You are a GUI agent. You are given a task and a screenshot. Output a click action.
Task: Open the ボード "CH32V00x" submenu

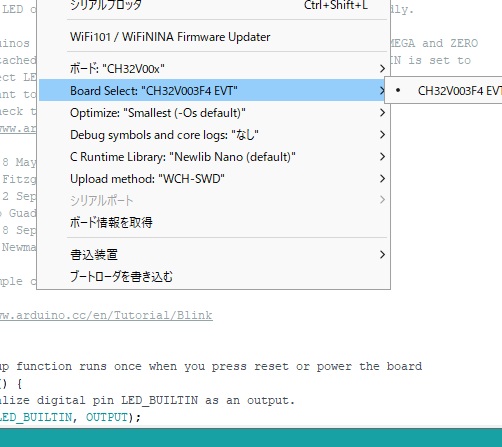213,69
